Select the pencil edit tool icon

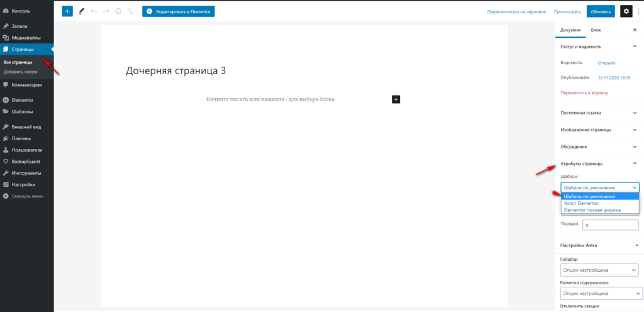click(81, 11)
